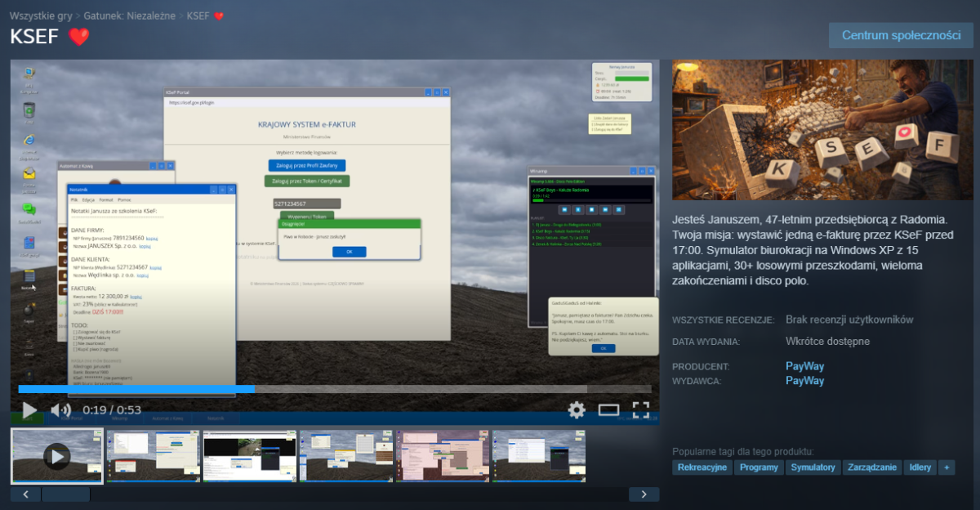Select the Zarządzanie tag

[x=872, y=467]
